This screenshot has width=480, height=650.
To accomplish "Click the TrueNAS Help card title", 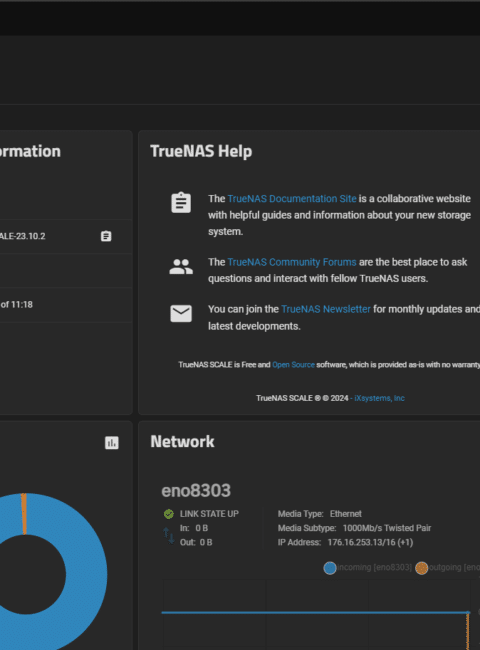I will (201, 151).
